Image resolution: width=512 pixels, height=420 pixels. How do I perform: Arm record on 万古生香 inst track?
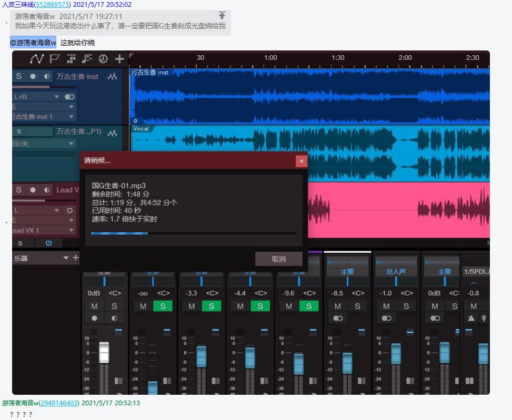coord(33,76)
